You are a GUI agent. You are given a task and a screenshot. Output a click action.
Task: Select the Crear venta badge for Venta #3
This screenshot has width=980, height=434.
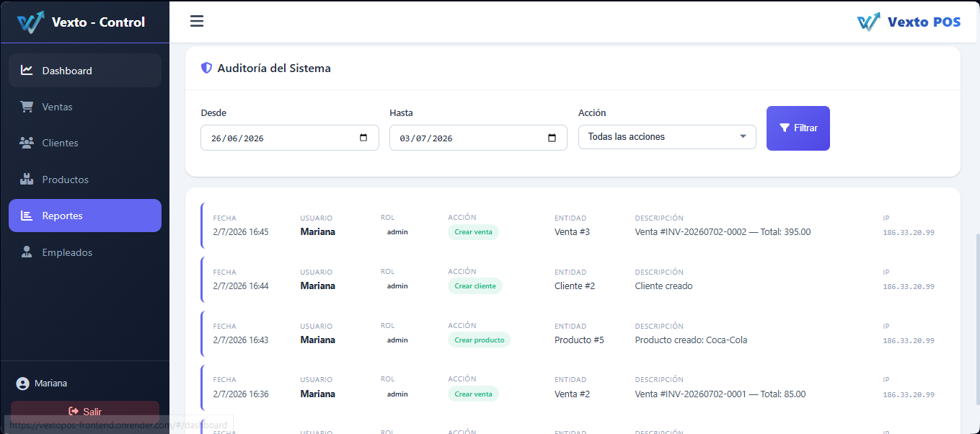[473, 232]
